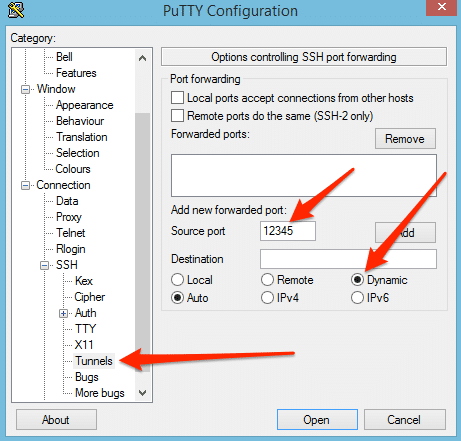Expand the Auth tree node
This screenshot has width=461, height=441.
click(63, 313)
